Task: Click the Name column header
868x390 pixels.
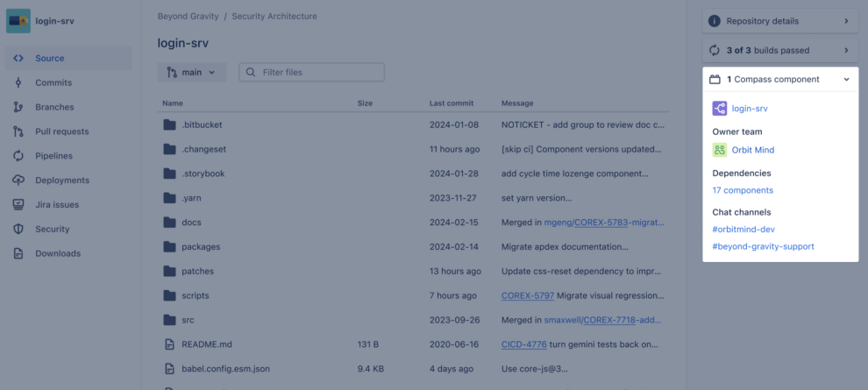Action: click(x=173, y=103)
